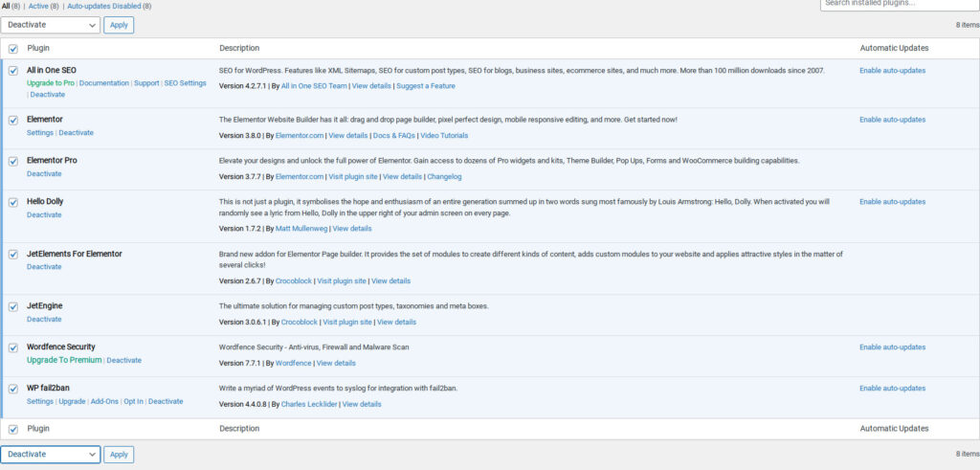Image resolution: width=980 pixels, height=470 pixels.
Task: View details of Wordfence Security
Action: click(x=336, y=363)
